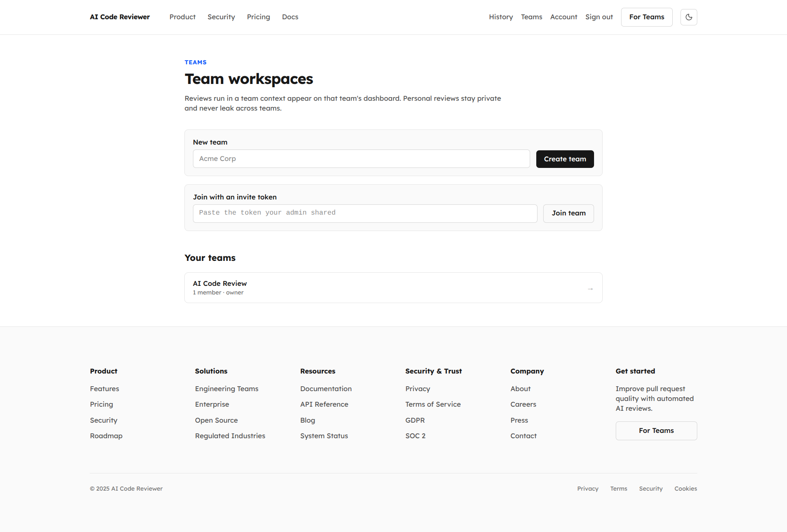This screenshot has width=787, height=532.
Task: Open Pricing in the footer Product column
Action: pyautogui.click(x=101, y=404)
